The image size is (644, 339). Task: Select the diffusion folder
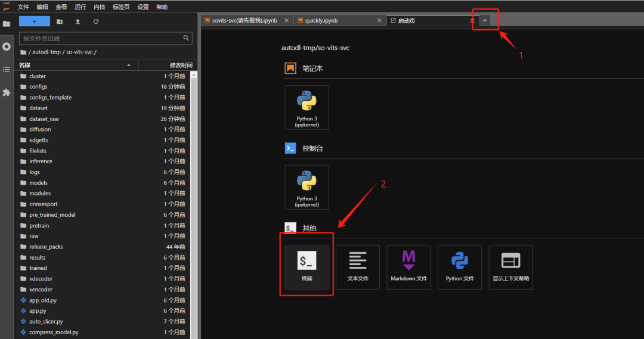[x=103, y=129]
